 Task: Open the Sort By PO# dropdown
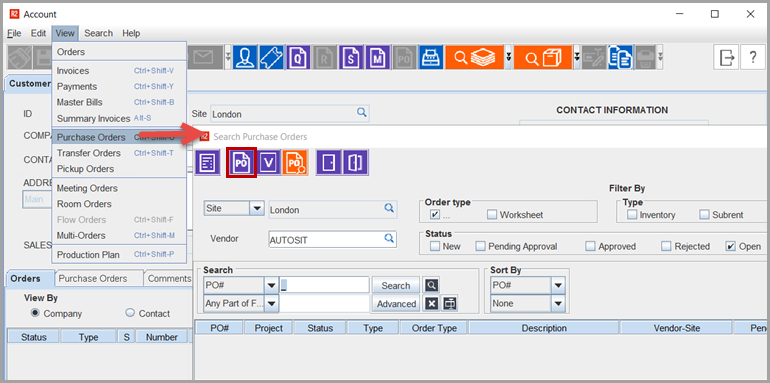click(x=558, y=285)
